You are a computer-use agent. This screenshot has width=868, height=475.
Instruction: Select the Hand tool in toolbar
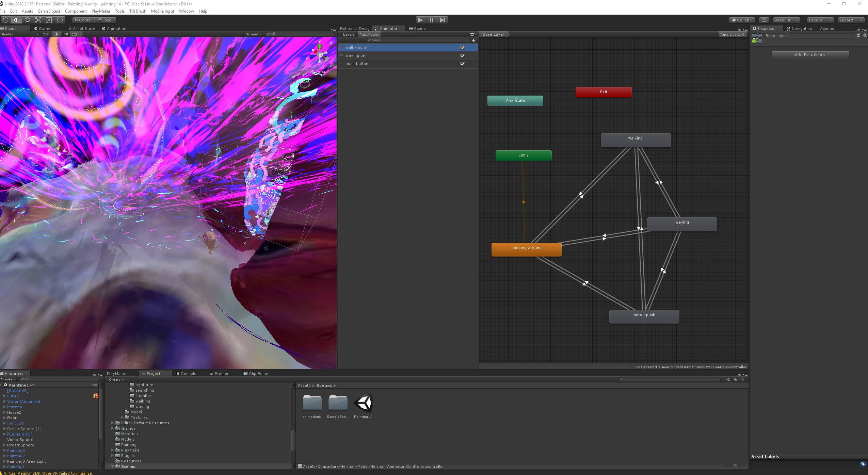point(5,20)
